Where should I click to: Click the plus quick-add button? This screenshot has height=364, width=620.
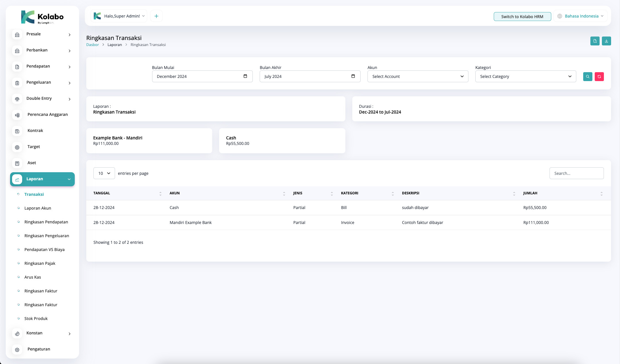click(156, 16)
